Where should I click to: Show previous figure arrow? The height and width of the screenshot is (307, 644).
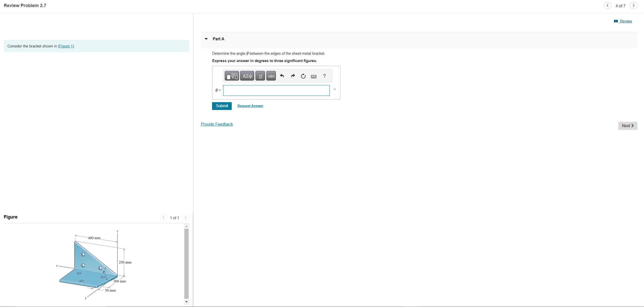click(x=163, y=217)
